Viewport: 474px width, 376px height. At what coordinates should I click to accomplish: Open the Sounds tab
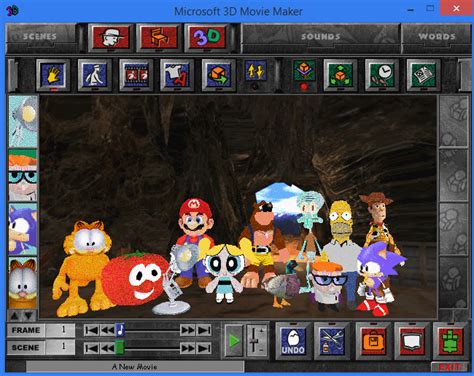(x=320, y=36)
